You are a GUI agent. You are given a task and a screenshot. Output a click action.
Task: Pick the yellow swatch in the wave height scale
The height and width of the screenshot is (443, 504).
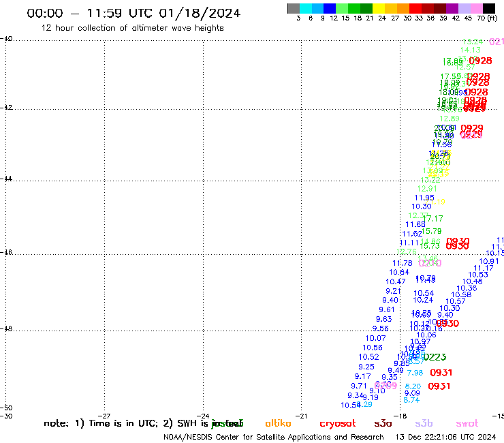(x=379, y=8)
